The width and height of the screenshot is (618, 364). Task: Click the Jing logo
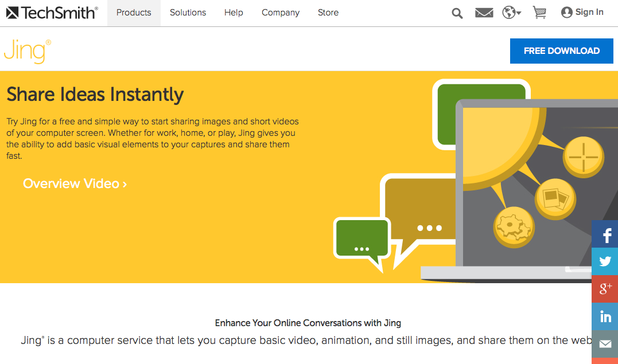[27, 51]
